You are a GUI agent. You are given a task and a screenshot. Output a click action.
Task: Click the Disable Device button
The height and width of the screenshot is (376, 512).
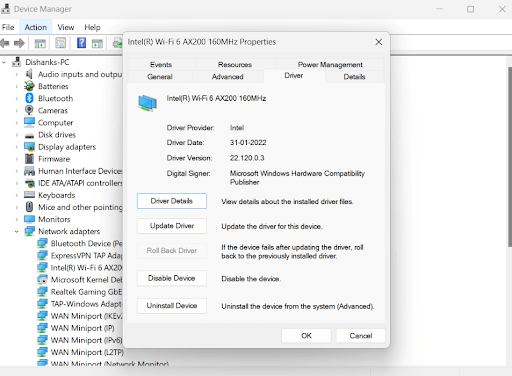(172, 278)
